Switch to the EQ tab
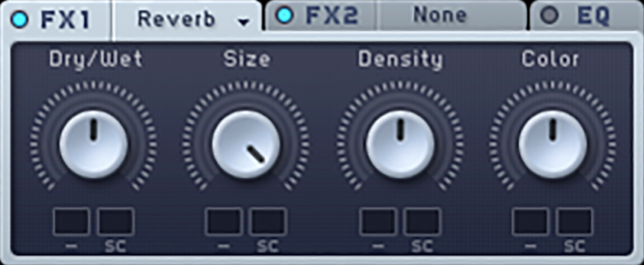Viewport: 644px width, 265px height. pyautogui.click(x=594, y=16)
